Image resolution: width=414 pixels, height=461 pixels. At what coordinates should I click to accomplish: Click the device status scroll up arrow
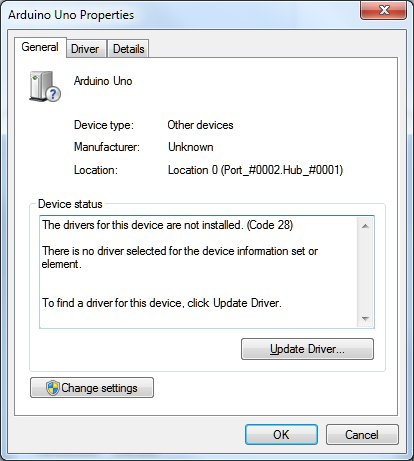click(365, 226)
